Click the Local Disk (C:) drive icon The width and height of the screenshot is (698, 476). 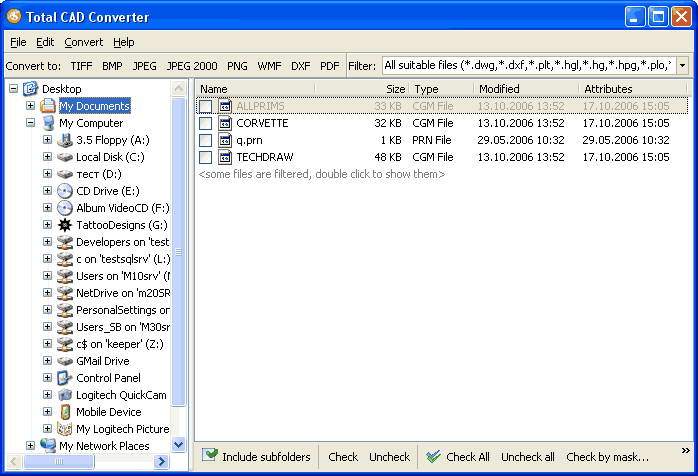click(65, 157)
